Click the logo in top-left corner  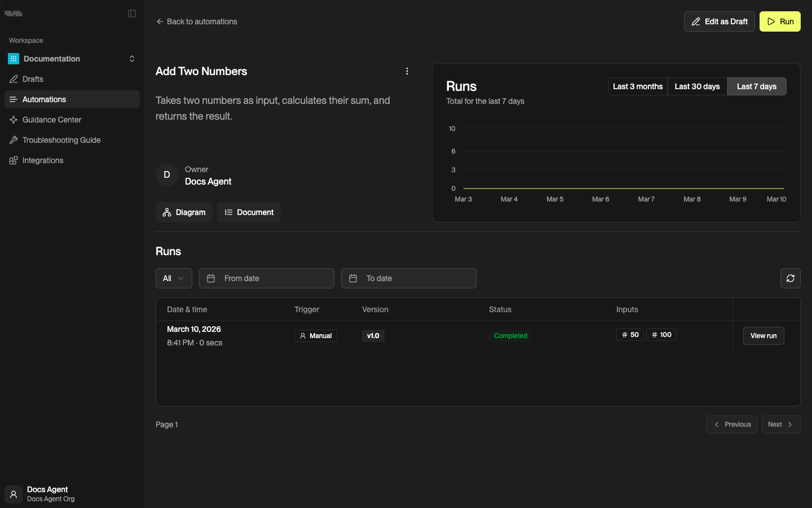[x=14, y=14]
